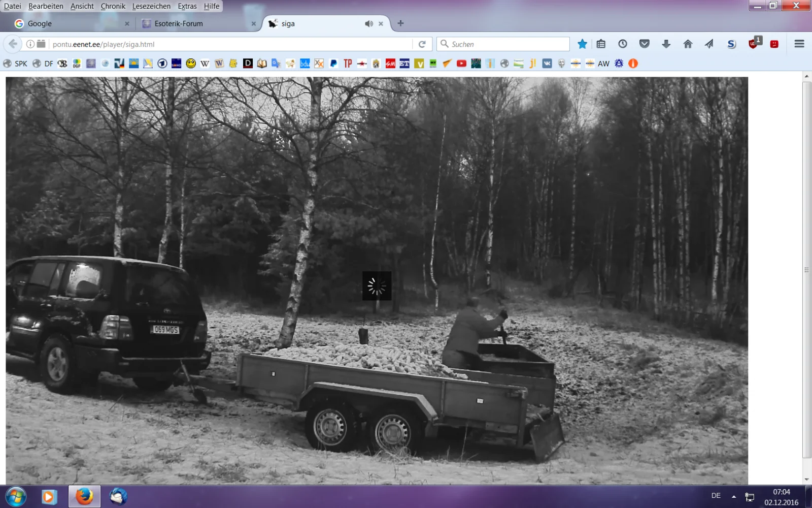The width and height of the screenshot is (812, 508).
Task: Reload the current page
Action: (422, 44)
